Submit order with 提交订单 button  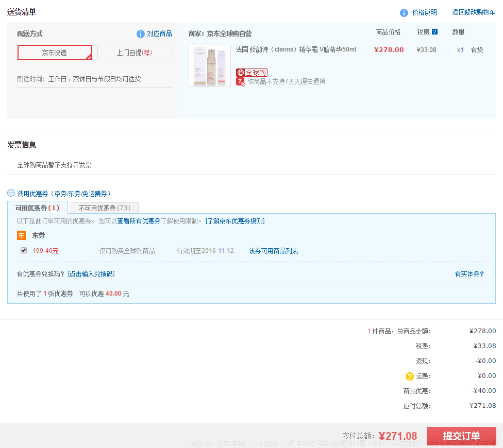461,436
